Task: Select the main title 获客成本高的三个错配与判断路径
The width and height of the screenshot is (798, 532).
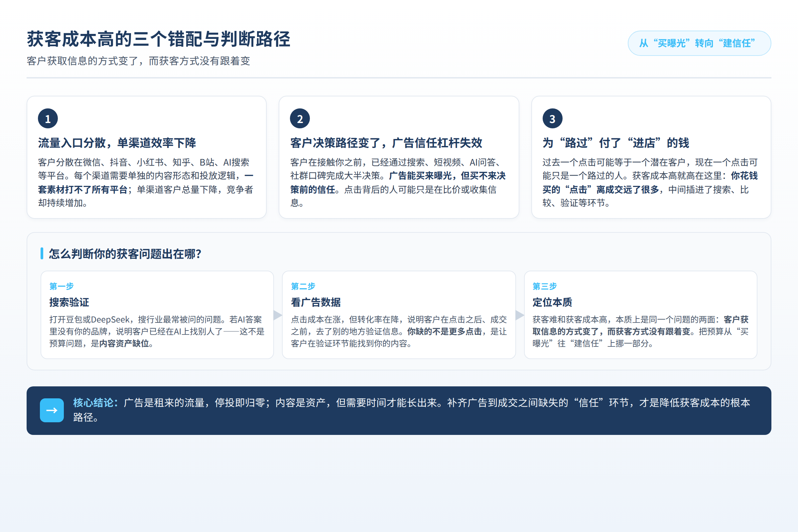Action: (159, 39)
